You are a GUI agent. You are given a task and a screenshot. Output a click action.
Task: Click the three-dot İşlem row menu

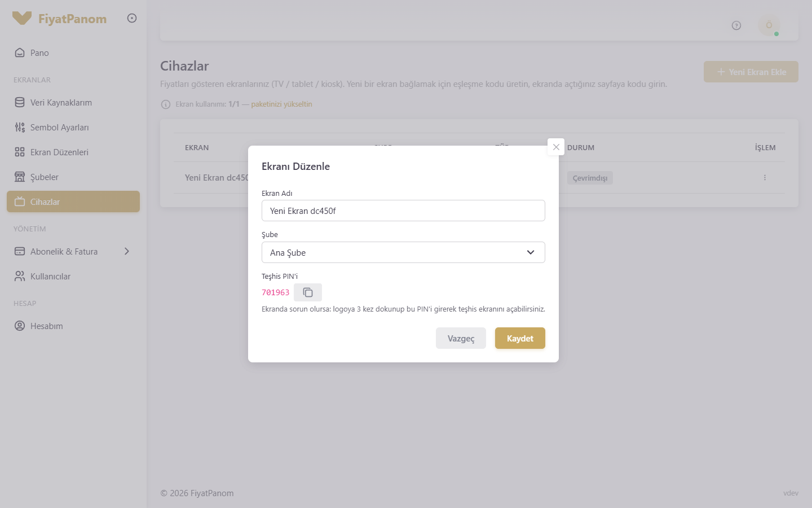[765, 177]
